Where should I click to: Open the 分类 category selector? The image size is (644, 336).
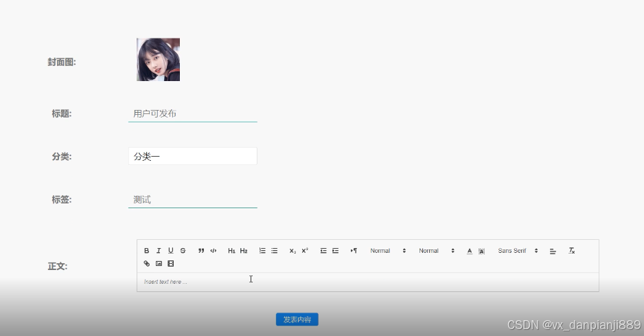pos(193,156)
